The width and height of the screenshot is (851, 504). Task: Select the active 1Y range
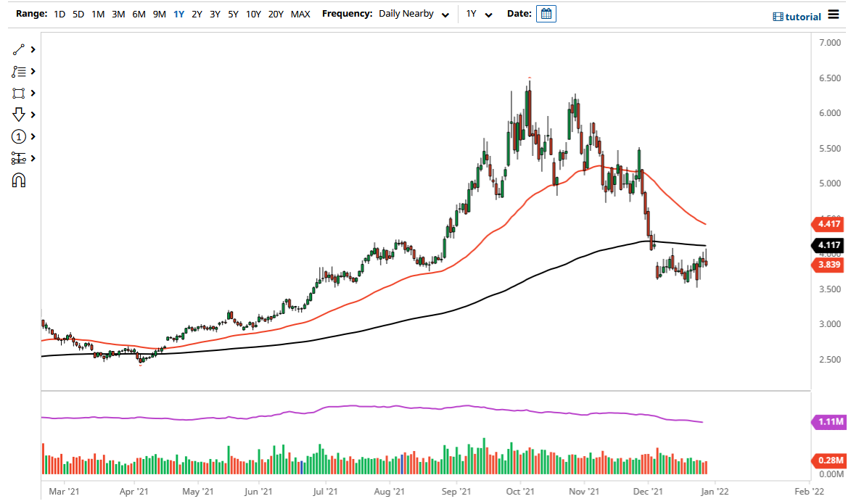point(178,14)
